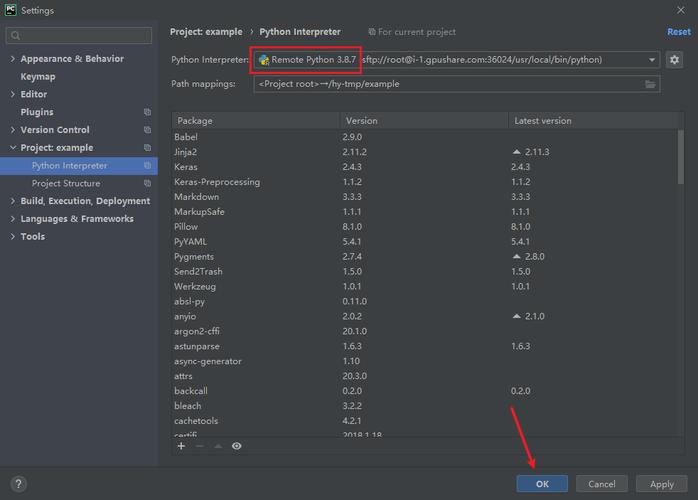Click the Latest version column header
Image resolution: width=698 pixels, height=500 pixels.
592,121
